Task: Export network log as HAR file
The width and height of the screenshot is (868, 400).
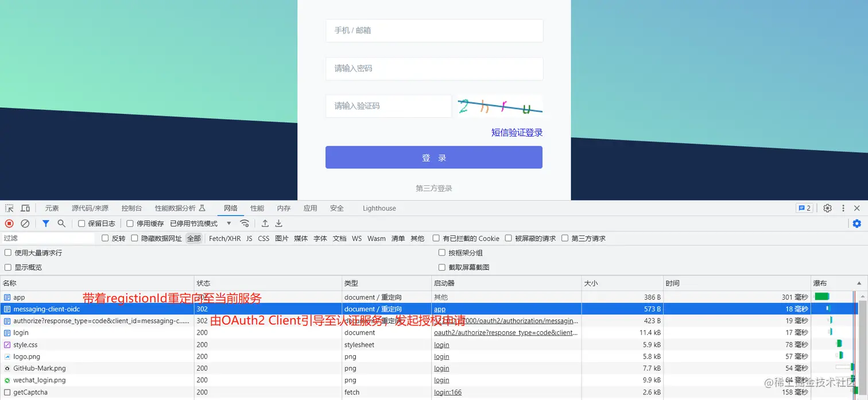Action: [278, 223]
